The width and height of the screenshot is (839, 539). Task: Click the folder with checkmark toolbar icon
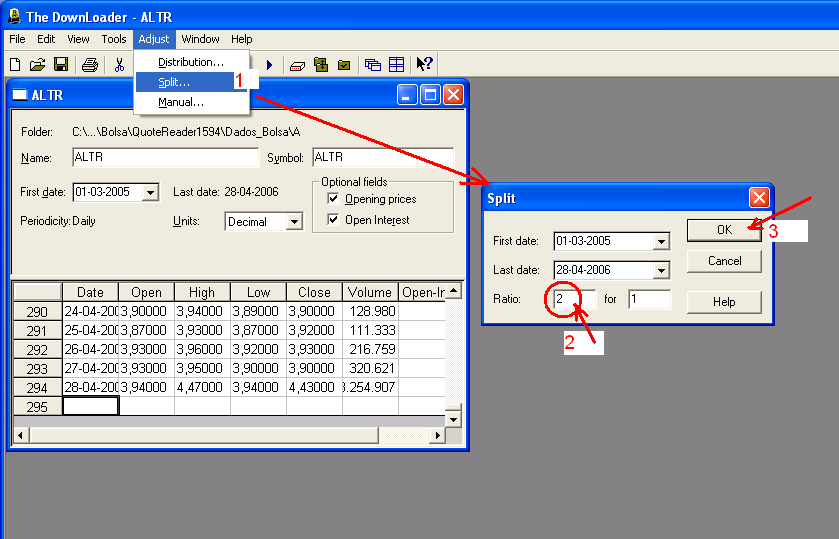pyautogui.click(x=344, y=65)
